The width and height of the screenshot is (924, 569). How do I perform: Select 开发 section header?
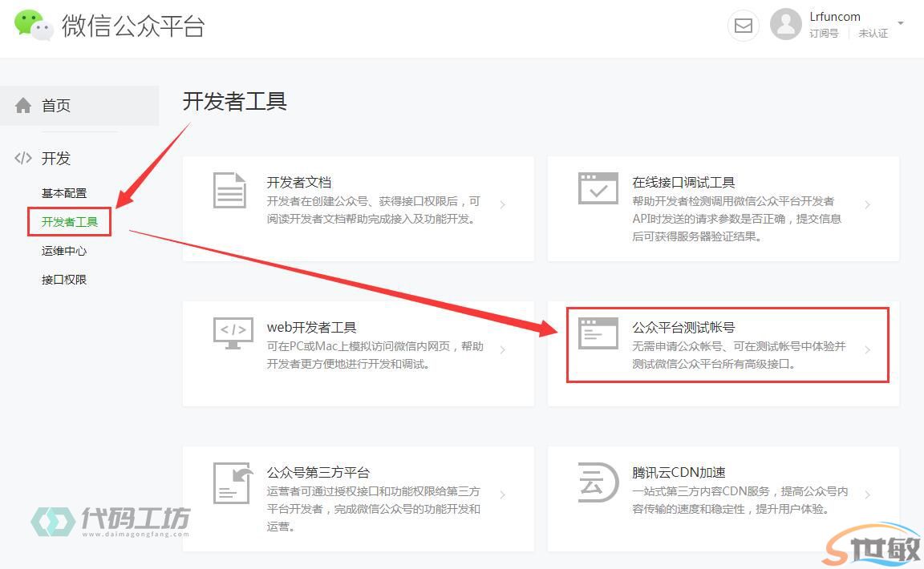point(56,159)
